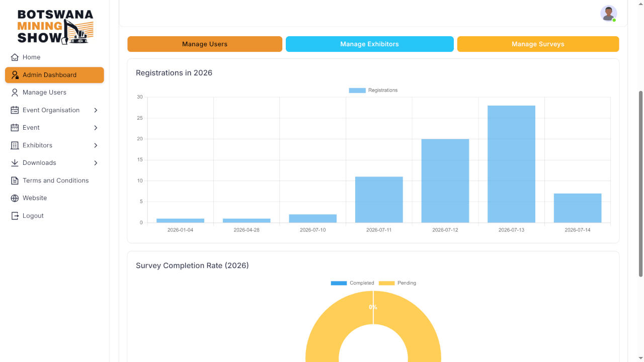Click the 2026-07-13 registrations bar
The width and height of the screenshot is (644, 362).
[x=511, y=164]
